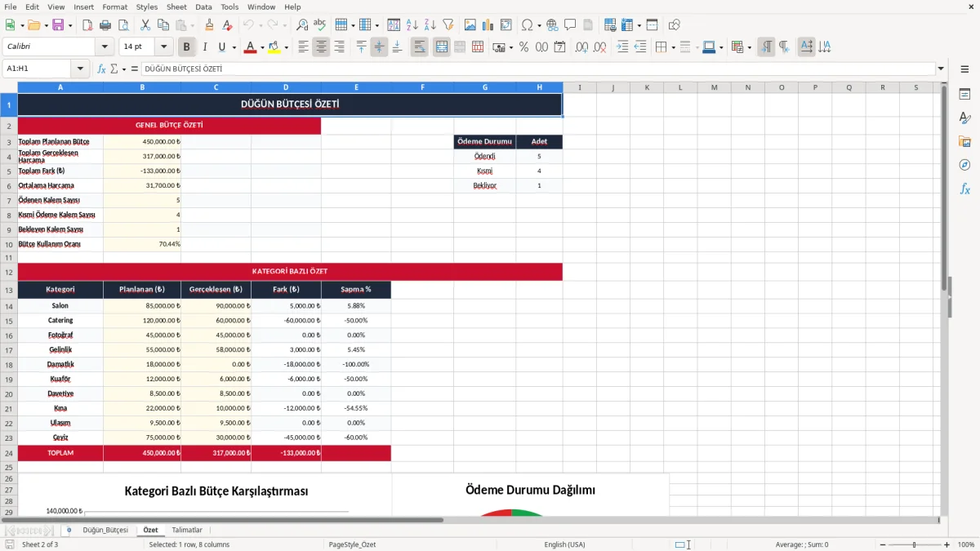Toggle Center Horizontally alignment
The height and width of the screenshot is (551, 980).
[x=321, y=47]
